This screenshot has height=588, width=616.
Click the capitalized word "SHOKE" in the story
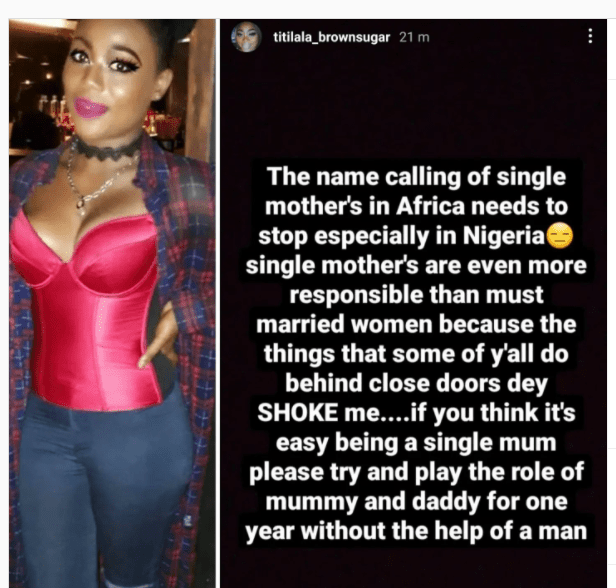coord(297,412)
